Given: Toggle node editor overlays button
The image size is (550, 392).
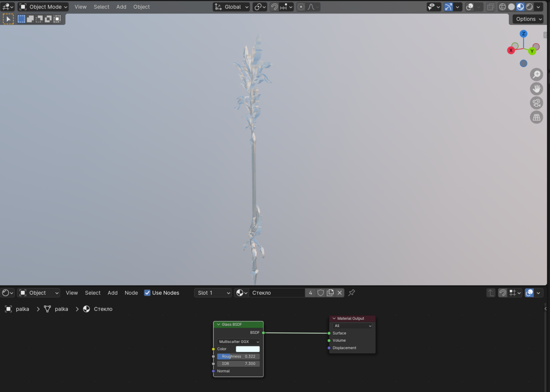Looking at the screenshot, I should tap(529, 292).
